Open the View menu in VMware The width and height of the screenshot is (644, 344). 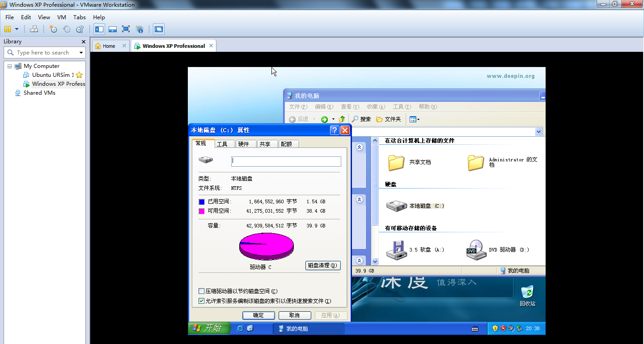[x=44, y=17]
